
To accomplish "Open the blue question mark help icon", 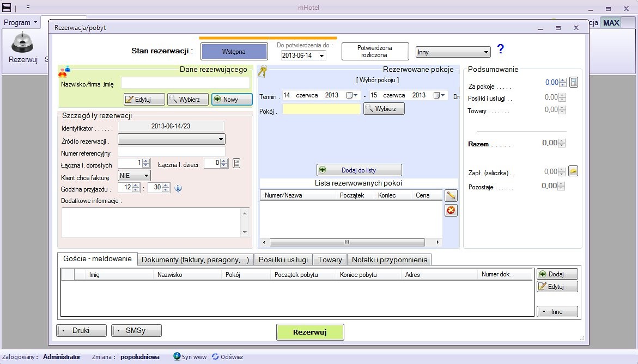I will pyautogui.click(x=501, y=49).
